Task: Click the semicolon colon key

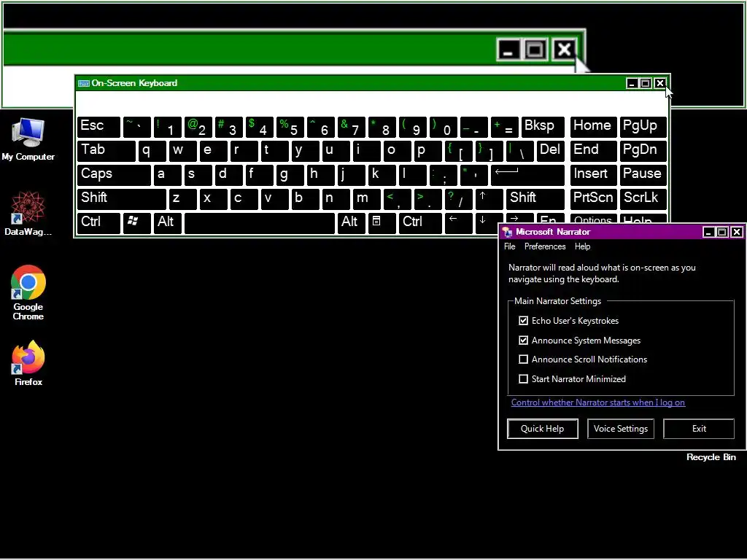Action: point(443,175)
